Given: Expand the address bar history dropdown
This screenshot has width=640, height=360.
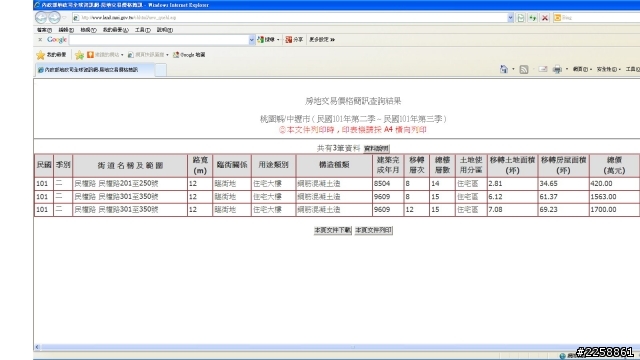Looking at the screenshot, I should click(510, 18).
